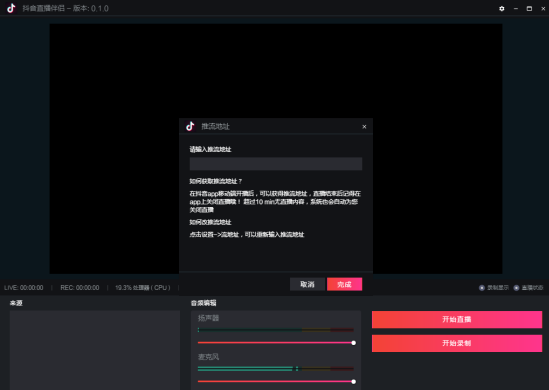Click the 音频编辑 audio mixer heading
Screen dimensions: 549x390
click(x=203, y=303)
